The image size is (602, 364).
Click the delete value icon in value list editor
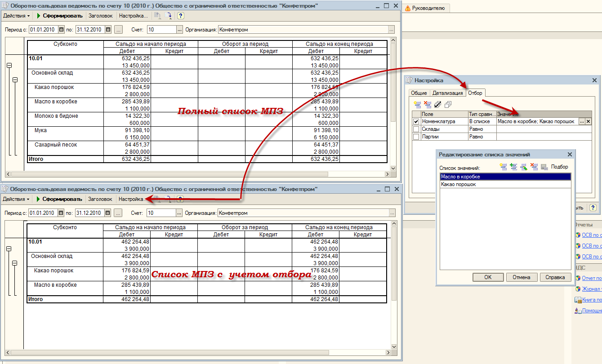[534, 167]
